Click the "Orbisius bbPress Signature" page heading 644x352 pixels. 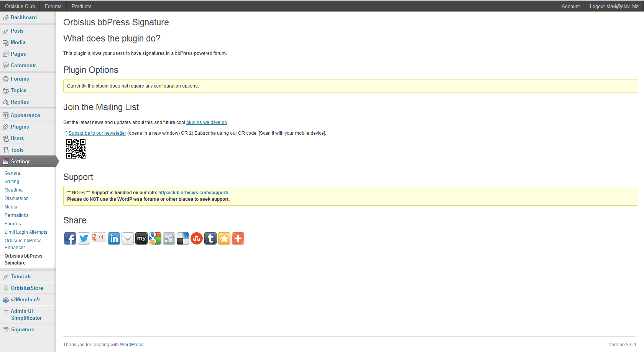coord(116,22)
